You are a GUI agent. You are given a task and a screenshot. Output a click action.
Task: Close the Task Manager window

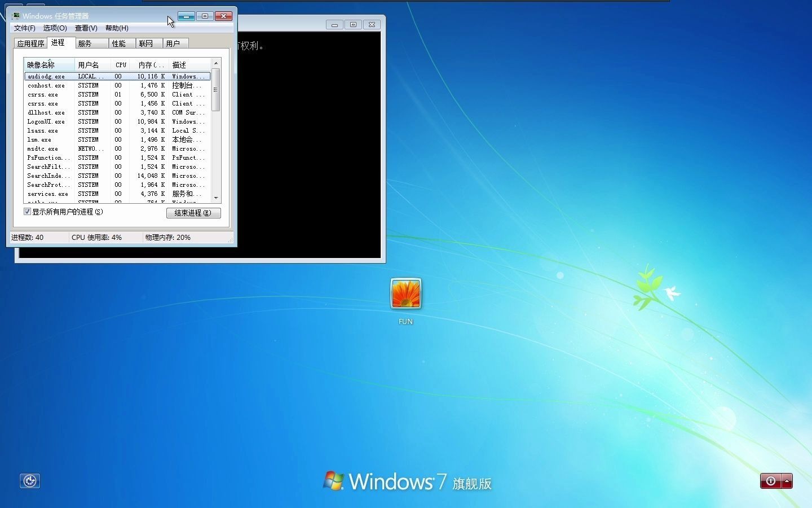point(223,16)
